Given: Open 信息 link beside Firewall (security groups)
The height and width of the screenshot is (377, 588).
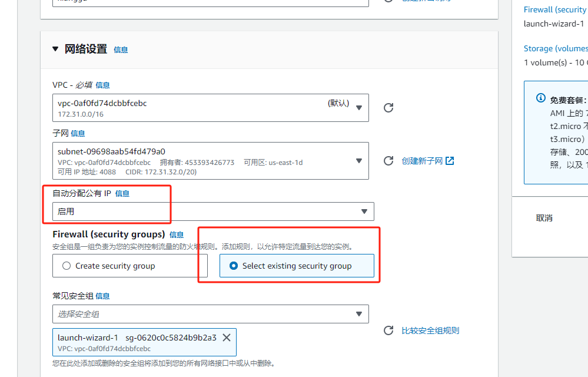Looking at the screenshot, I should [177, 235].
